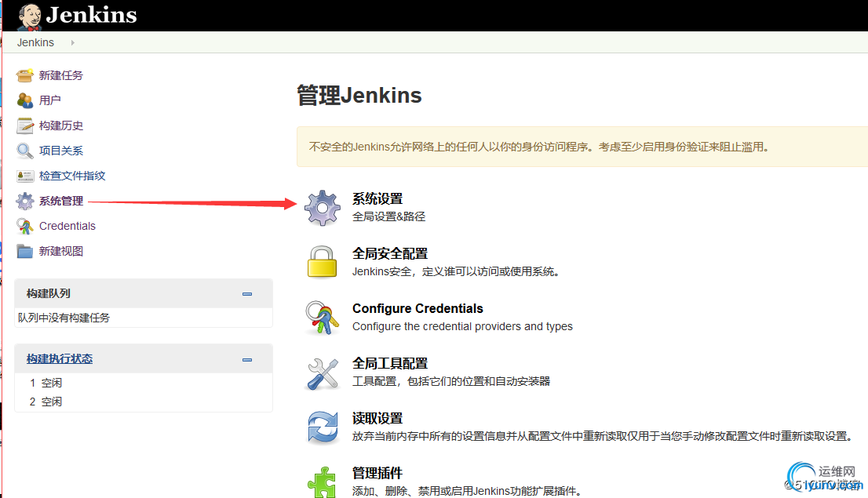Open the 管理插件 heading link
The image size is (868, 498).
pyautogui.click(x=377, y=473)
